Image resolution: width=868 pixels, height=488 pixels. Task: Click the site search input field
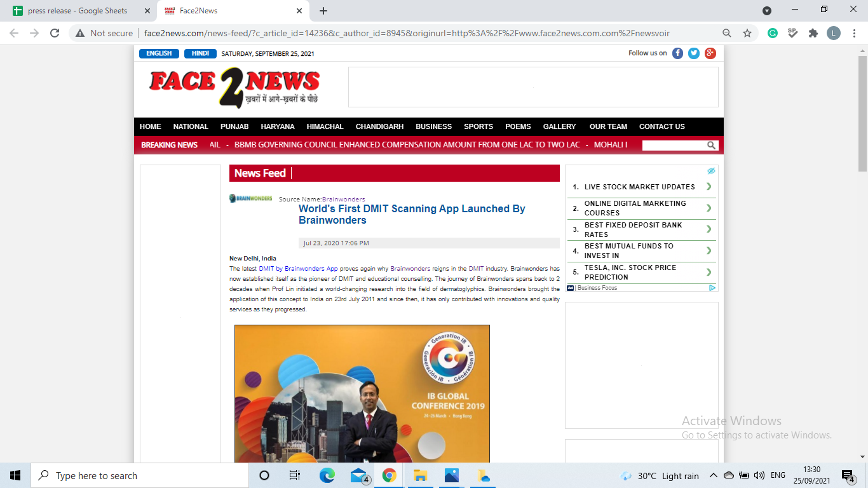coord(674,146)
